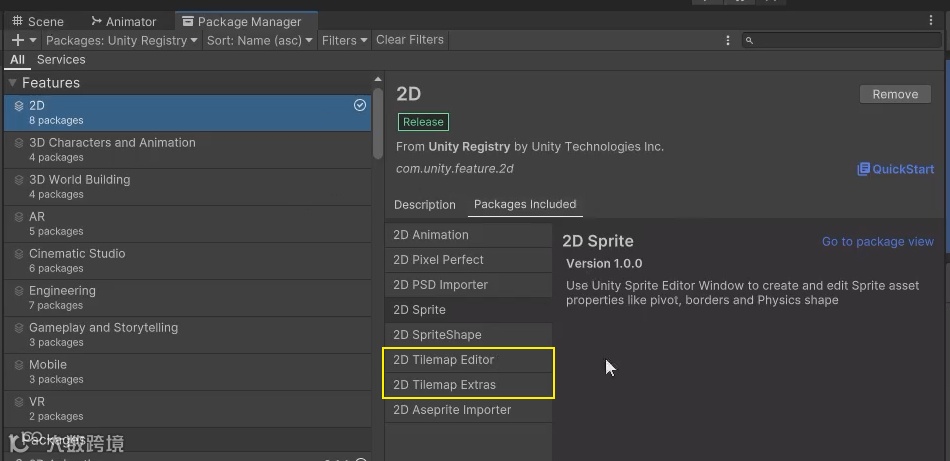Click the Gameplay and Storytelling layers icon
The width and height of the screenshot is (950, 461).
(19, 328)
